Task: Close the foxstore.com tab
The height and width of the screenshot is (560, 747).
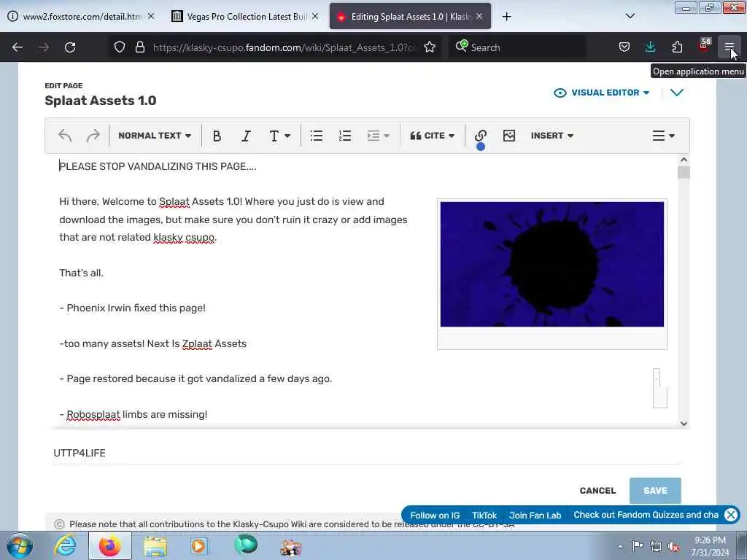Action: click(x=151, y=16)
